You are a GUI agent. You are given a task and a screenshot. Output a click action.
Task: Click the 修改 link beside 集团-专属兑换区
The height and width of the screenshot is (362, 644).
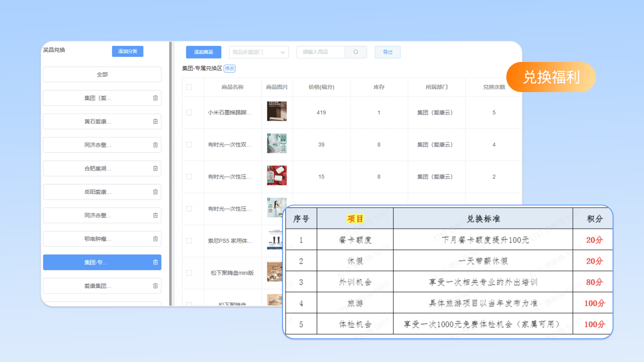229,68
